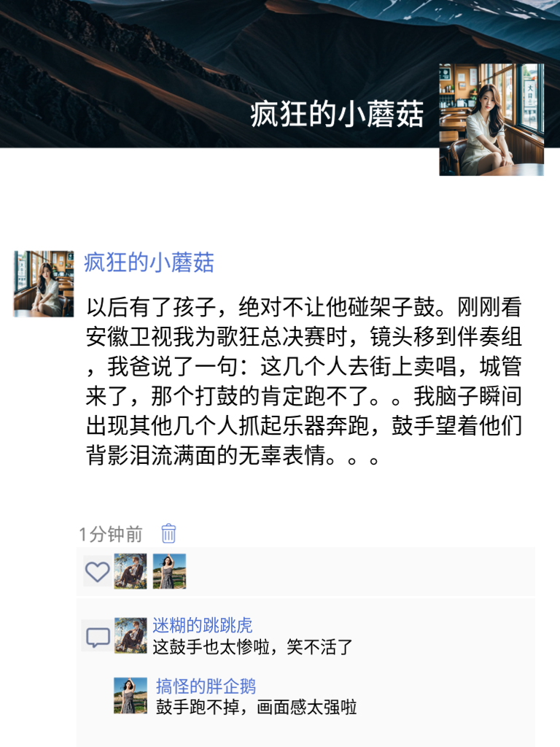The width and height of the screenshot is (560, 747).
Task: Open the post author's small avatar
Action: pyautogui.click(x=44, y=284)
